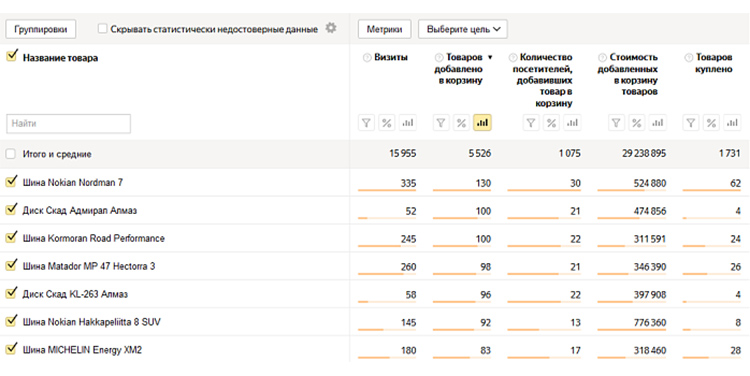The width and height of the screenshot is (750, 376).
Task: Open help icon next to Товаров добавлено
Action: (439, 58)
